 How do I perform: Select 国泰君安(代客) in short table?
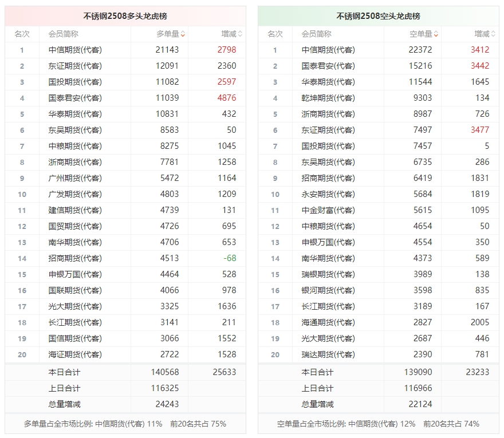pyautogui.click(x=328, y=66)
